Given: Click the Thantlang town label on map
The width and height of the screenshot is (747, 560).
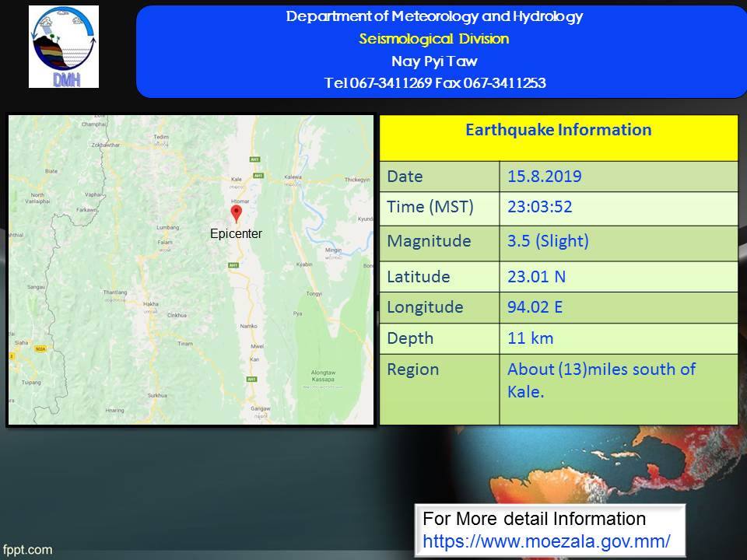Looking at the screenshot, I should point(115,292).
